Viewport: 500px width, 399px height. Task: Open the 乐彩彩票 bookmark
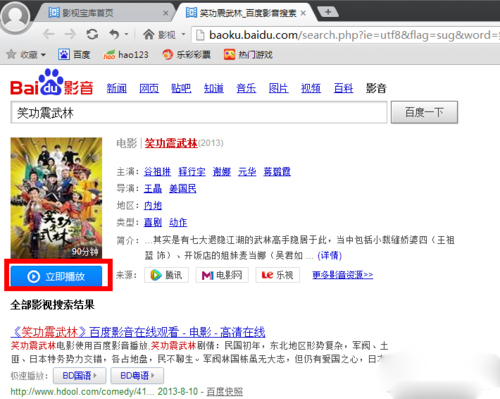186,54
